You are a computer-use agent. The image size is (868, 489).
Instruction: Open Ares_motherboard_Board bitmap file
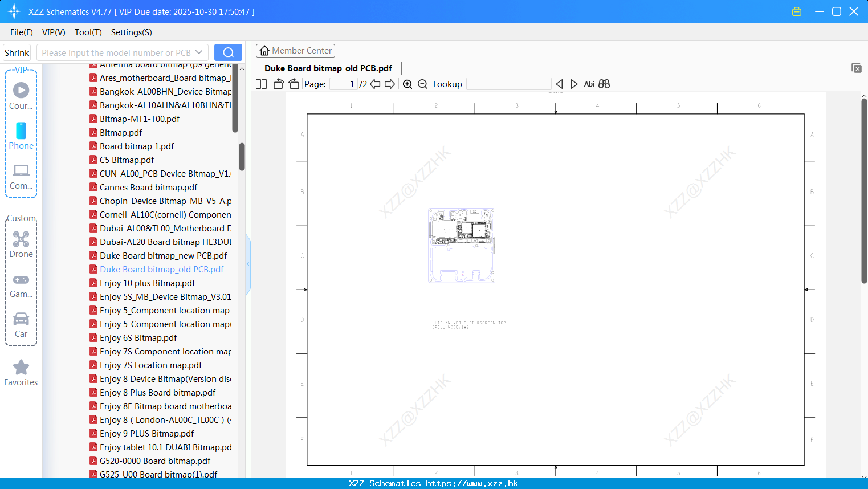(161, 78)
